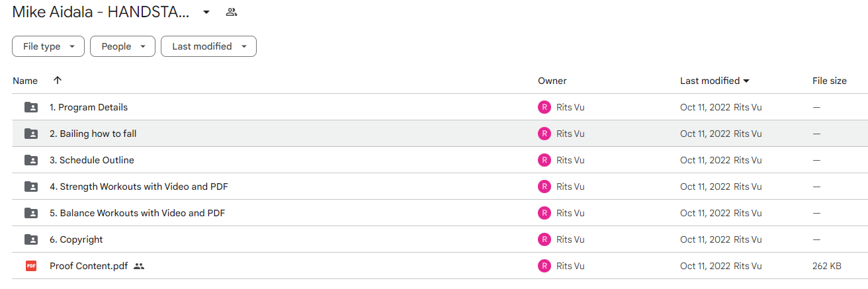Click the 2. Bailing how to fall folder icon
Image resolution: width=868 pixels, height=289 pixels.
(31, 134)
